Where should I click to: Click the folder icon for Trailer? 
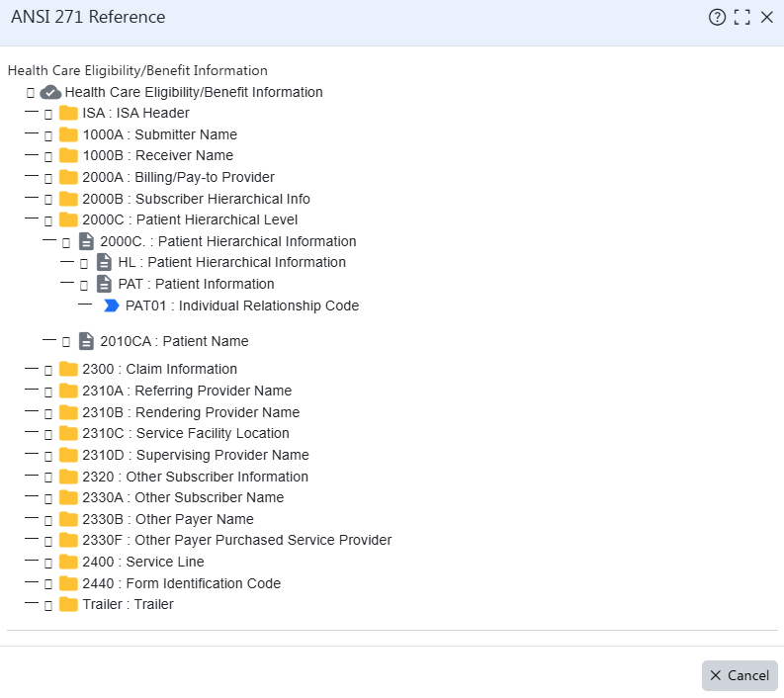[68, 604]
